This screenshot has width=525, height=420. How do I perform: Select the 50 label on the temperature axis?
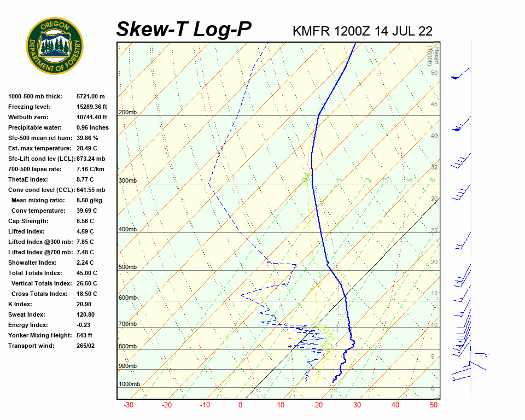pyautogui.click(x=434, y=405)
